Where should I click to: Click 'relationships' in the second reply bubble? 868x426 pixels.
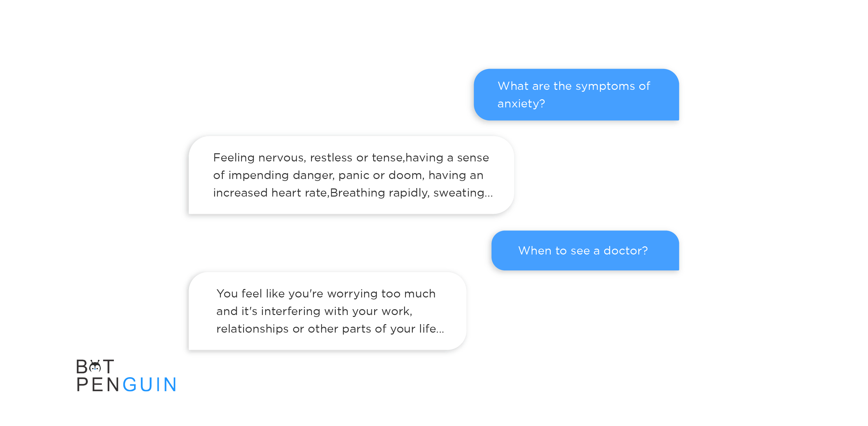coord(252,329)
